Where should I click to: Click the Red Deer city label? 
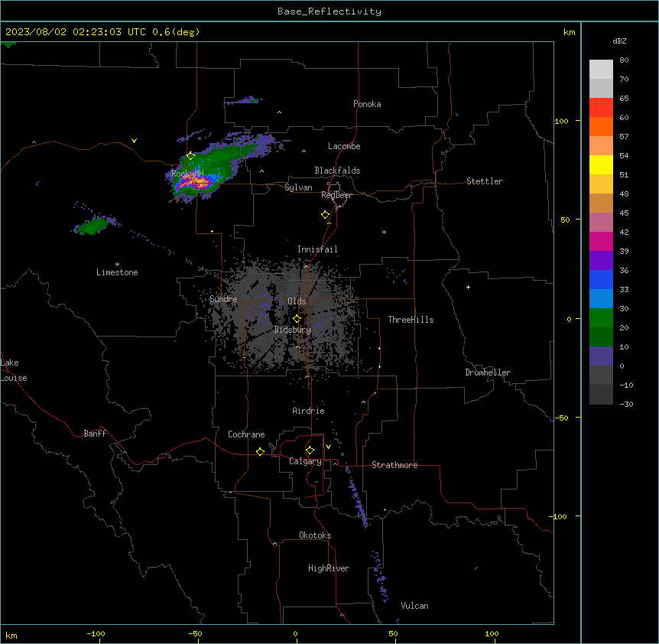pos(336,195)
